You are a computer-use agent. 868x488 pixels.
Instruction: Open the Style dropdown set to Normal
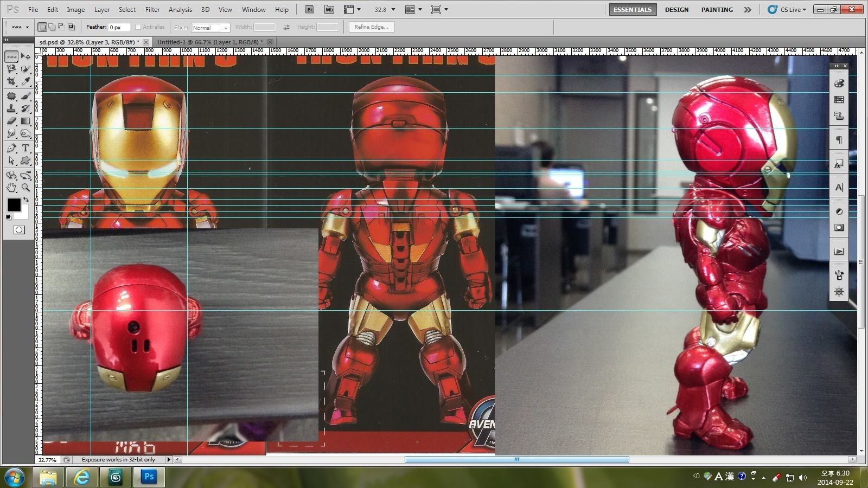210,28
